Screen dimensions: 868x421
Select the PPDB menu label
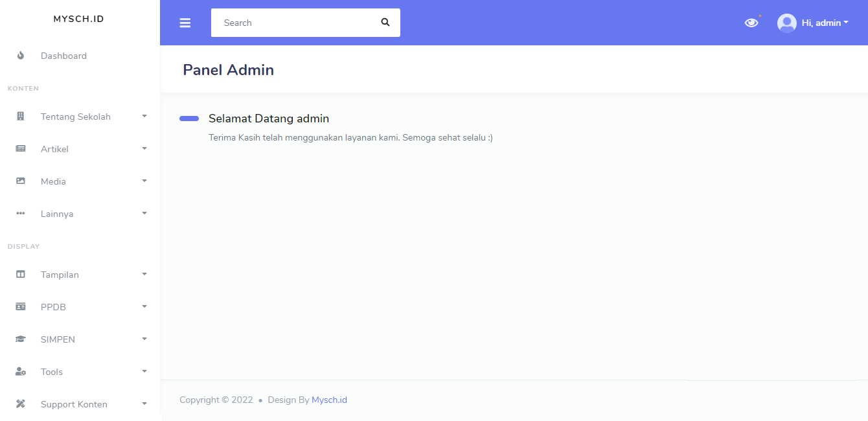tap(53, 307)
